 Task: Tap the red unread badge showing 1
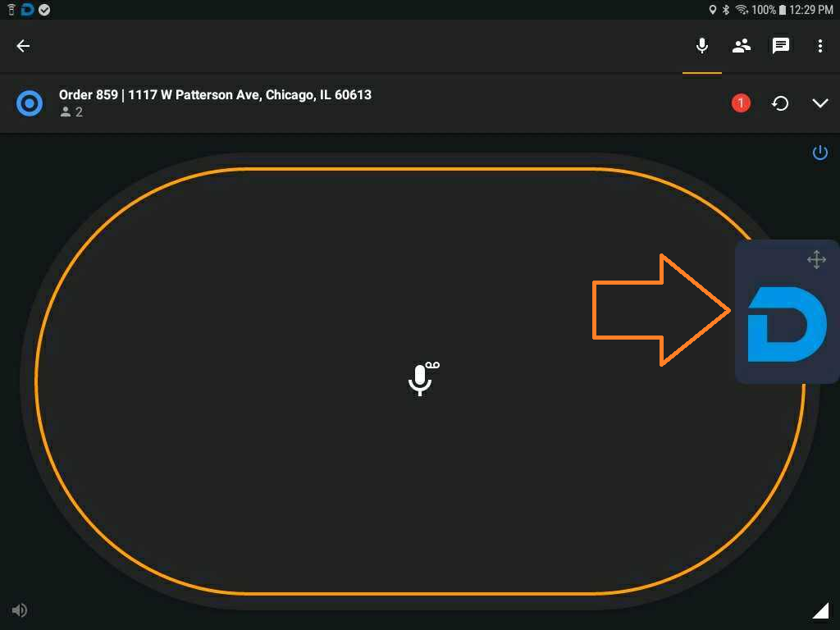tap(741, 103)
